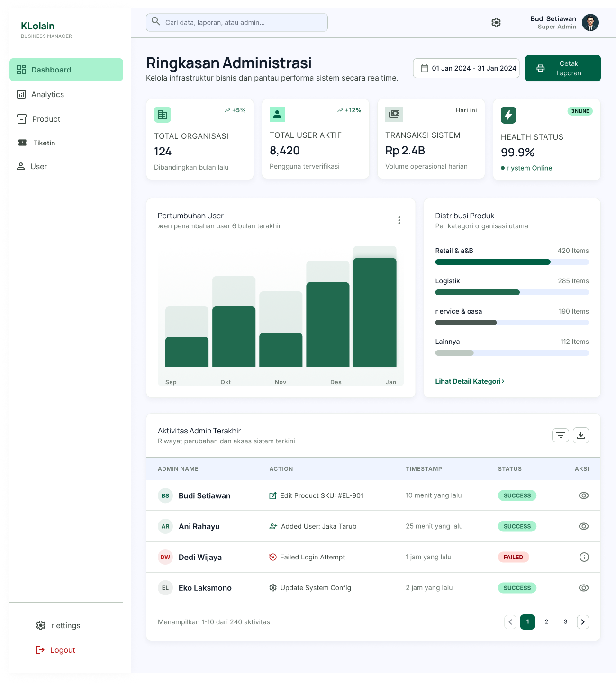Image resolution: width=616 pixels, height=684 pixels.
Task: Click the FAILED status badge
Action: [514, 557]
